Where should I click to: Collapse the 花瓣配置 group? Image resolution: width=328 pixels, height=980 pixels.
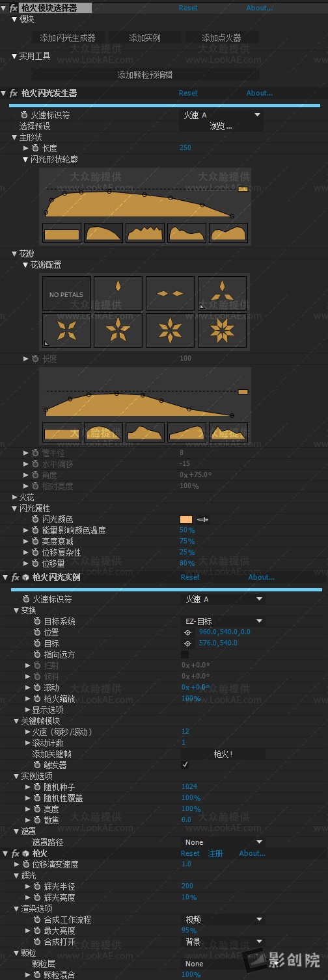(25, 265)
